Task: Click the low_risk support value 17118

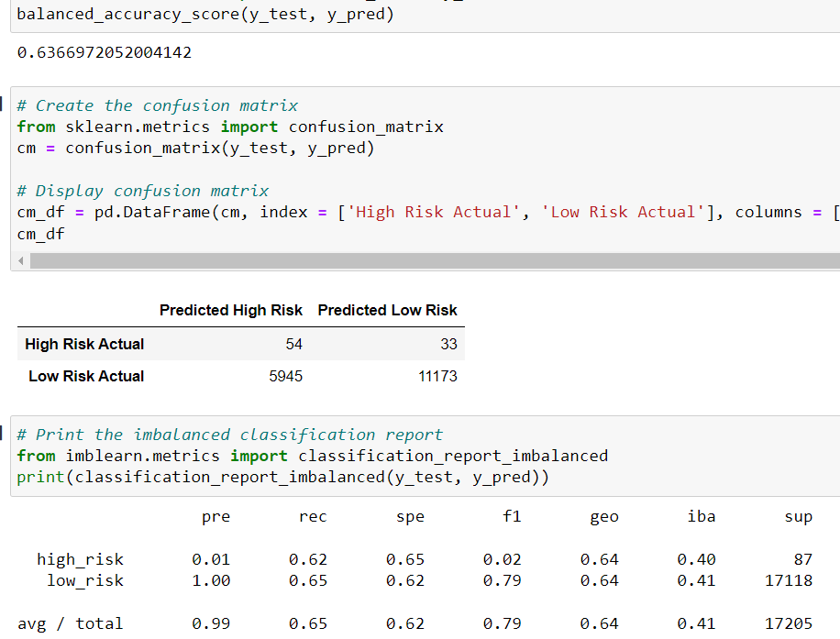Action: (x=789, y=580)
